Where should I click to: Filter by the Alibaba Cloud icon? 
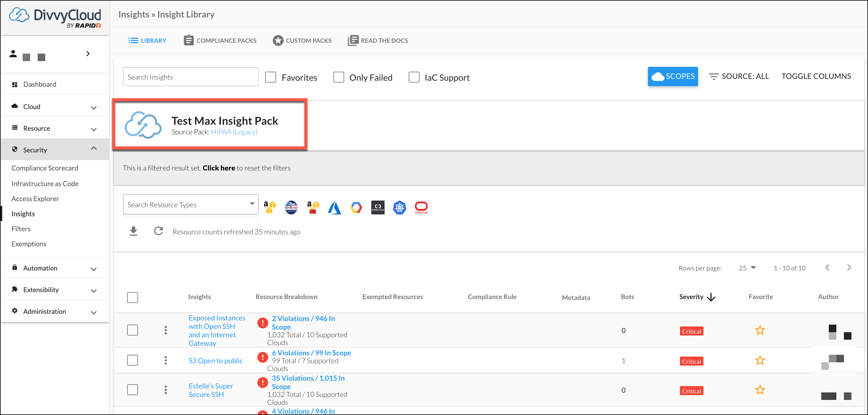[378, 207]
